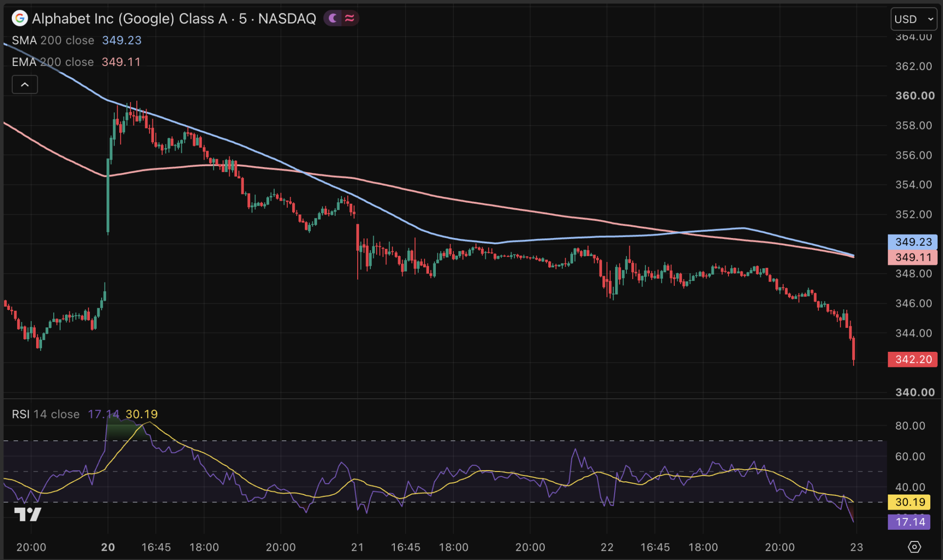
Task: Click the 360.00 level on price scale
Action: (x=915, y=96)
